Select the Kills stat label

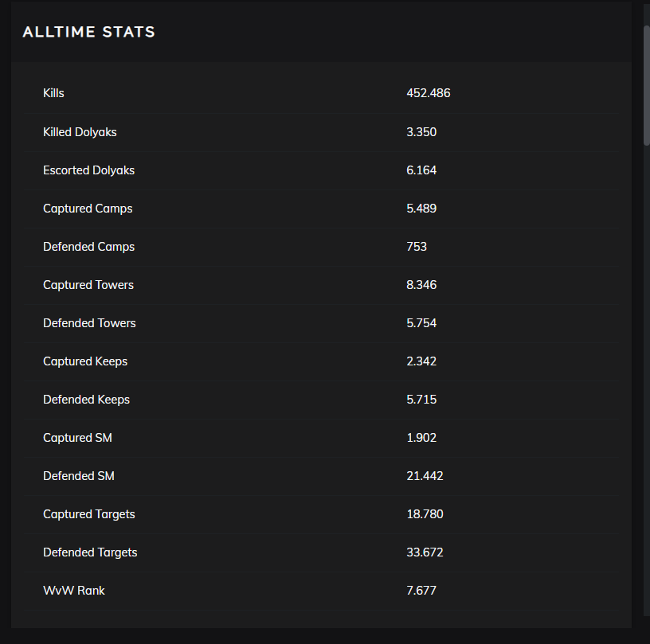[x=53, y=93]
